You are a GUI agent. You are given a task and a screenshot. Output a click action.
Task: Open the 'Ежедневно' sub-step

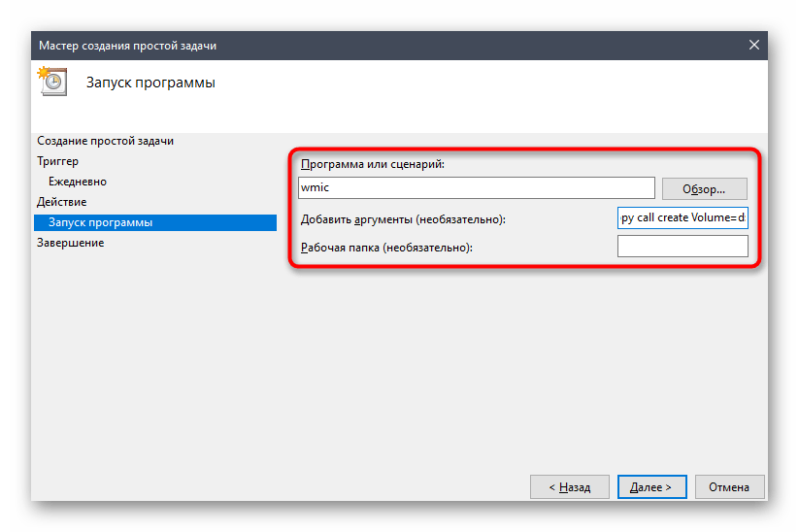tap(78, 182)
